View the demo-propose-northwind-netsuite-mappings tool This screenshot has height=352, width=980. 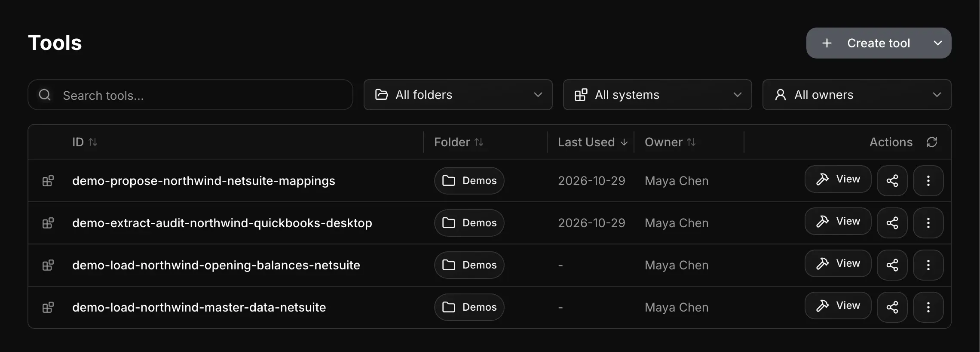[838, 179]
